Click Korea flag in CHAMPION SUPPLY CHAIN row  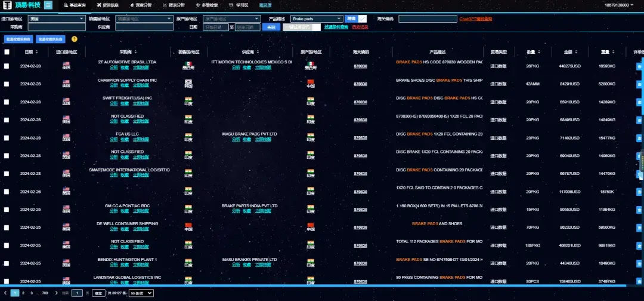coord(188,81)
